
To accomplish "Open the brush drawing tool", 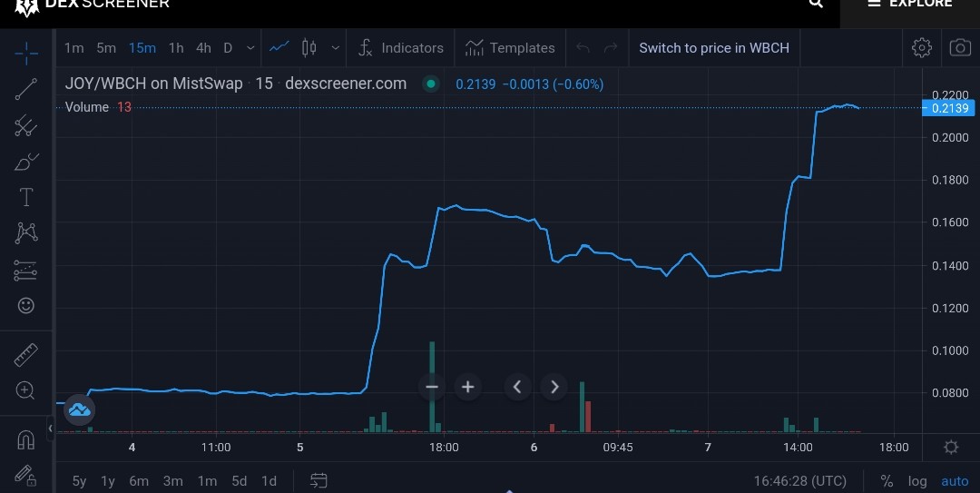I will 25,162.
